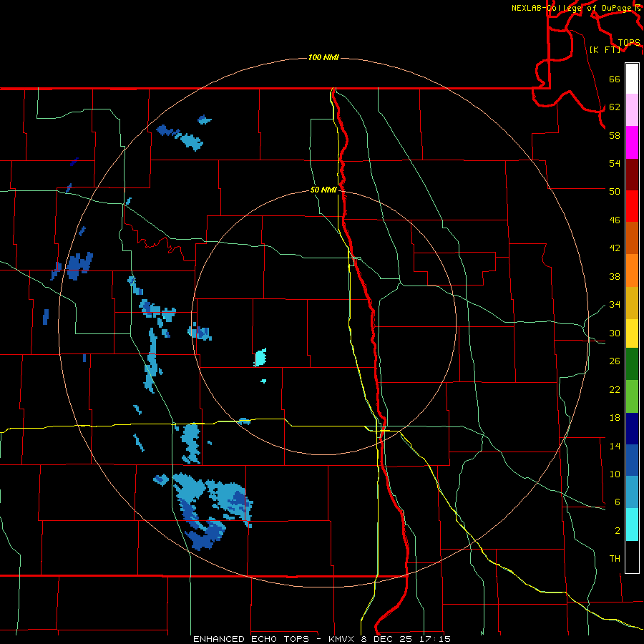Click the '17:15' timestamp in the caption
The image size is (644, 644).
pyautogui.click(x=435, y=639)
